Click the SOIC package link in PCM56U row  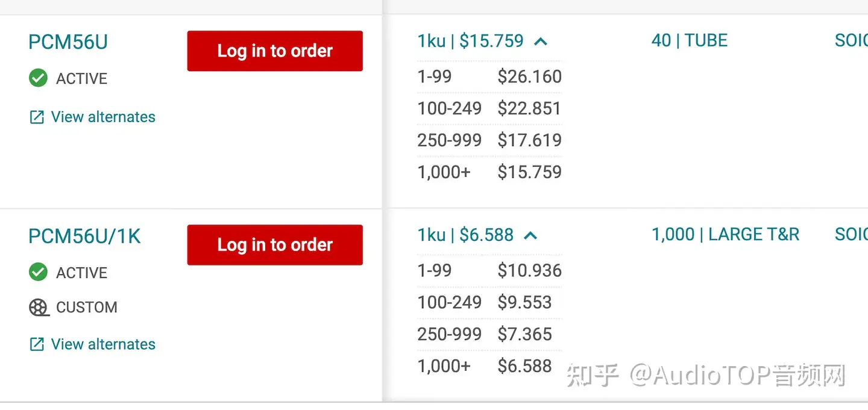click(x=851, y=40)
